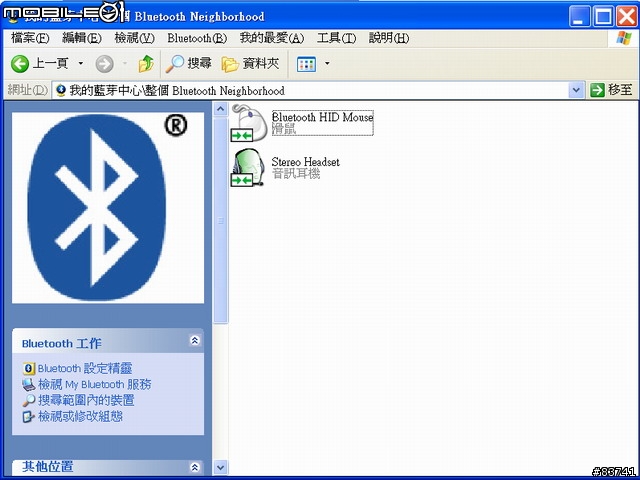Minimize the Bluetooth Neighborhood window

tap(579, 17)
